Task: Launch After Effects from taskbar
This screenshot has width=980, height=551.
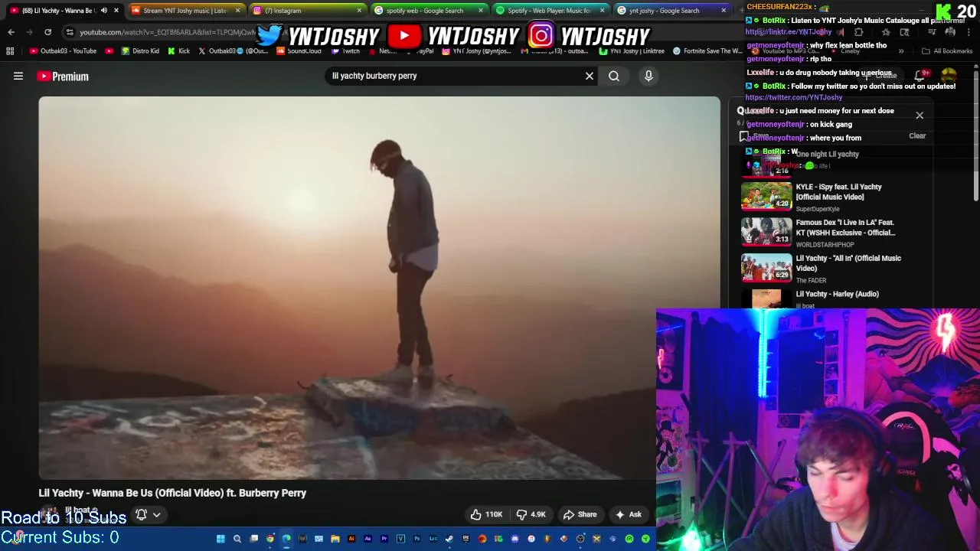Action: pyautogui.click(x=368, y=539)
